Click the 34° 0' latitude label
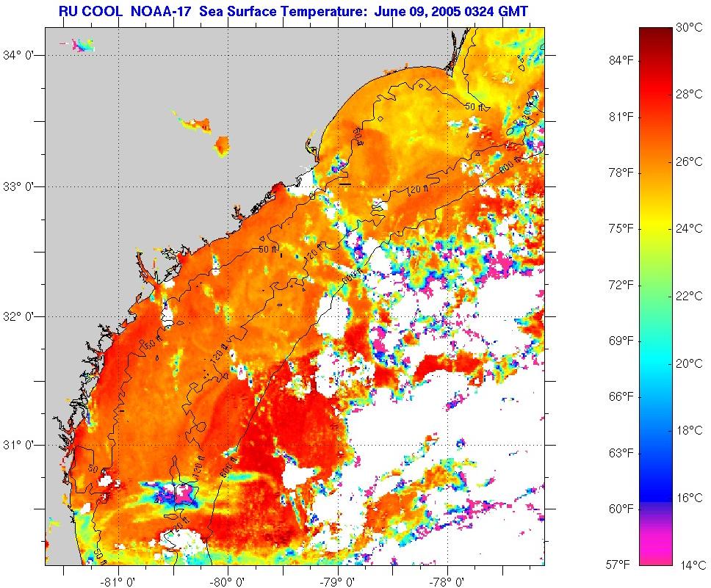The height and width of the screenshot is (588, 711). [x=22, y=54]
